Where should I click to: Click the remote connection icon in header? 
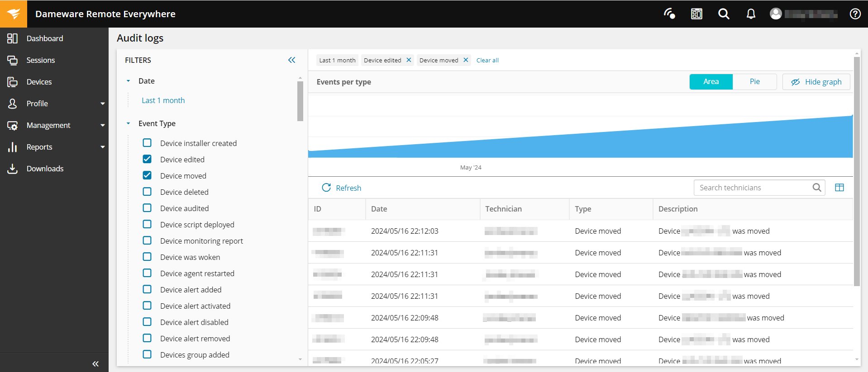click(669, 14)
